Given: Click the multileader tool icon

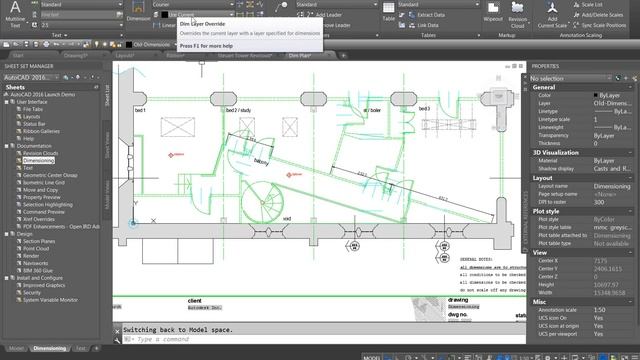Looking at the screenshot, I should (281, 6).
